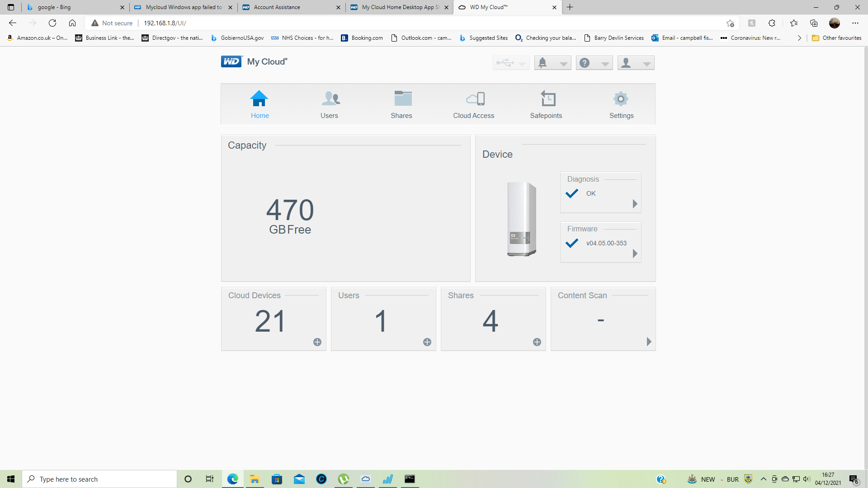Select the Users navigation icon

(x=329, y=104)
